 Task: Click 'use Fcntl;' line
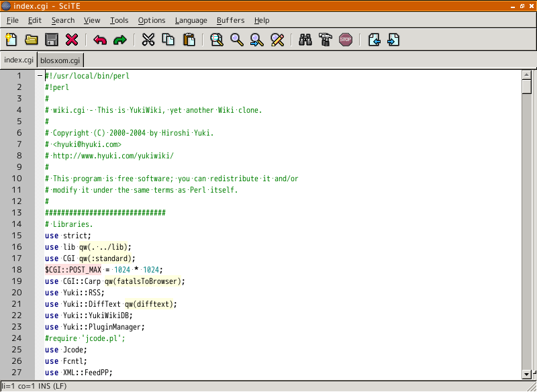click(x=66, y=361)
